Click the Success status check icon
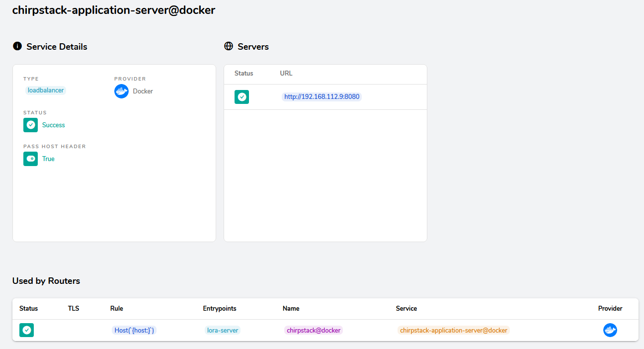644x349 pixels. coord(30,125)
